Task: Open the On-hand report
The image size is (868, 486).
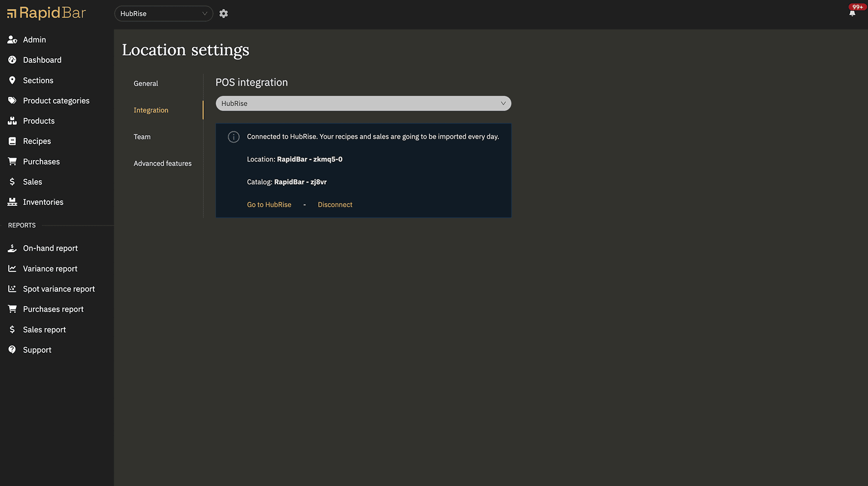Action: pyautogui.click(x=50, y=248)
